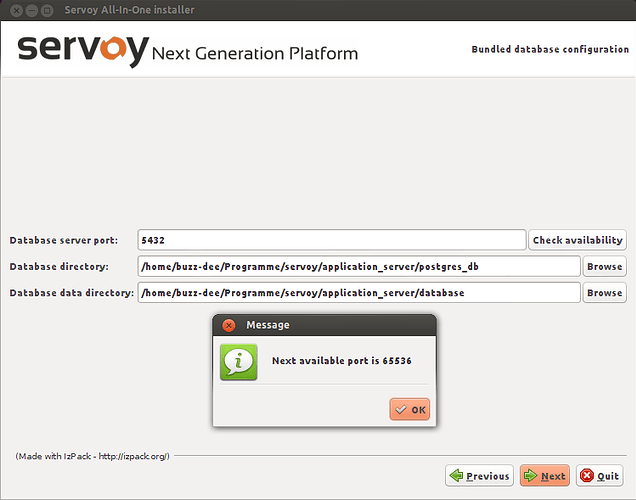The width and height of the screenshot is (636, 500).
Task: Quit the installer
Action: tap(599, 475)
